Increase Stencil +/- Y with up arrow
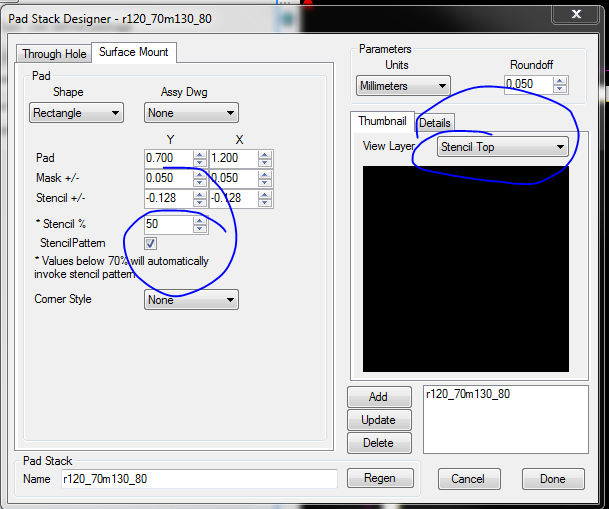The image size is (609, 509). 200,195
